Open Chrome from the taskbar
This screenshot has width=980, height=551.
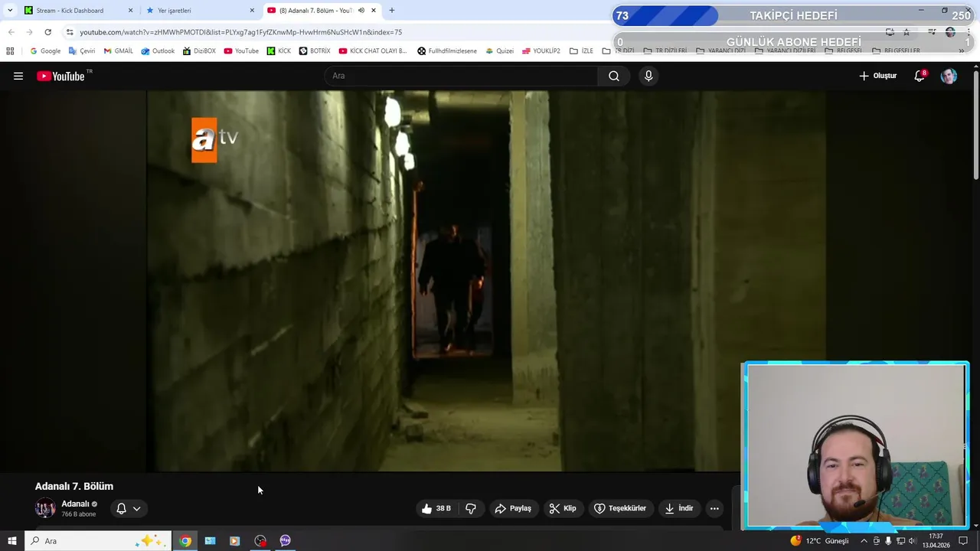(185, 541)
